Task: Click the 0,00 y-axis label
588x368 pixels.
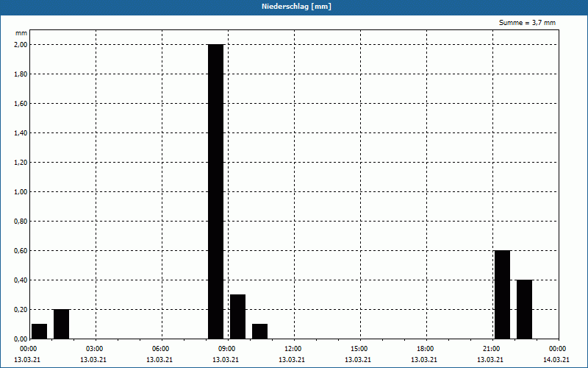Action: click(21, 339)
